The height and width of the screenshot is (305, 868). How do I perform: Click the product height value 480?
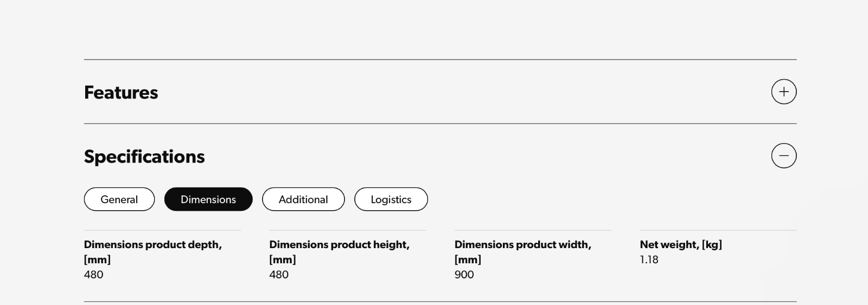tap(279, 275)
